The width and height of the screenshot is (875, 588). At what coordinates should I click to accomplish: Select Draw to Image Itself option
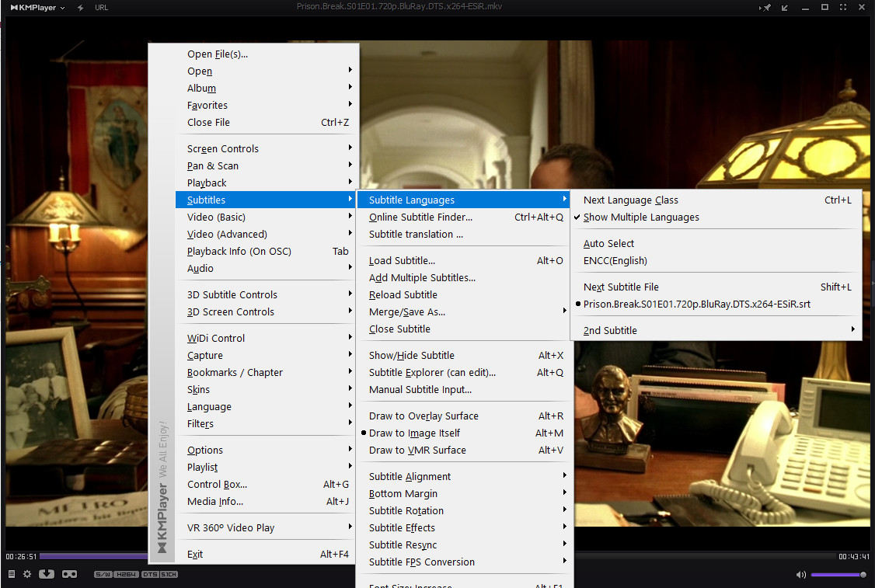tap(414, 433)
